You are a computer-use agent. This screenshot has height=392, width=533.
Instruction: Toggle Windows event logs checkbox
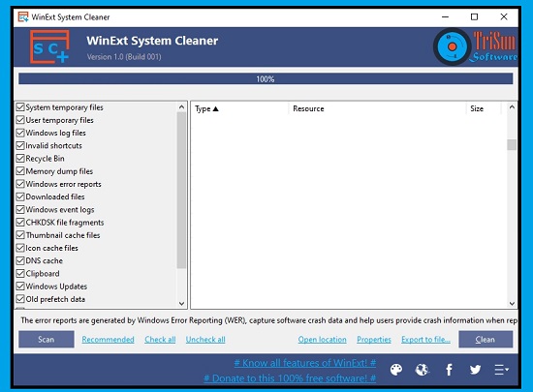tap(20, 209)
